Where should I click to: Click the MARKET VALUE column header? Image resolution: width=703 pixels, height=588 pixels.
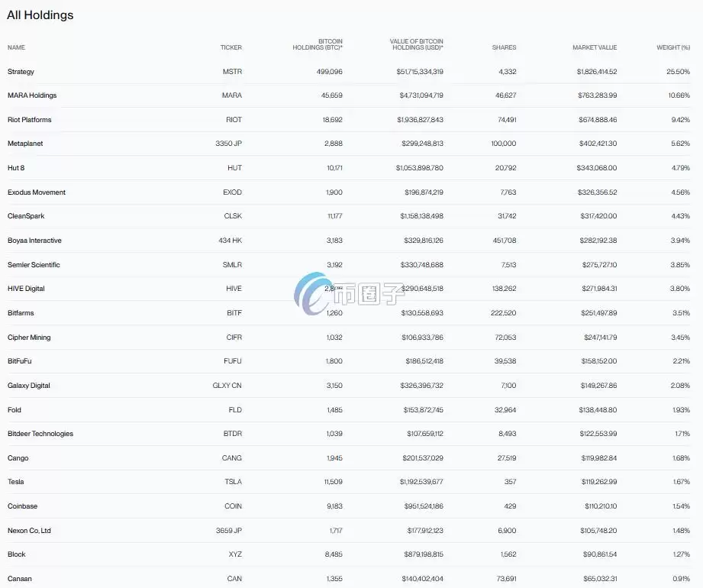tap(595, 47)
